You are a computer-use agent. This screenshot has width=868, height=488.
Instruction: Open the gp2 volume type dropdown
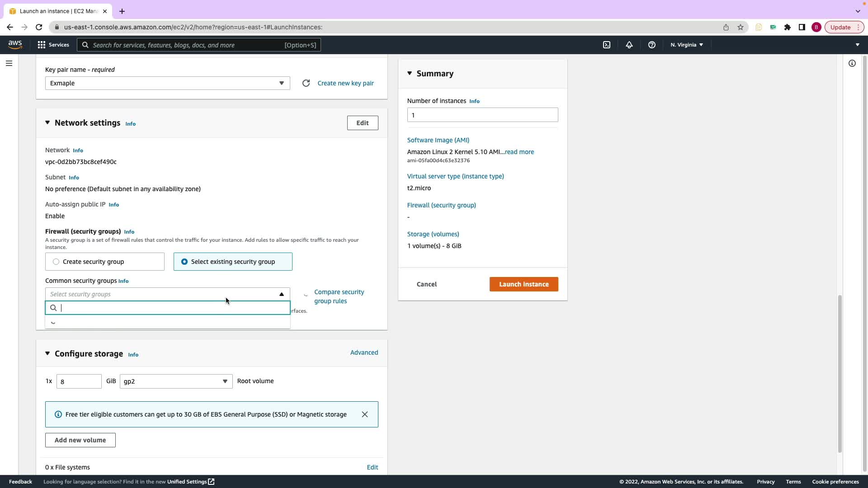point(176,381)
